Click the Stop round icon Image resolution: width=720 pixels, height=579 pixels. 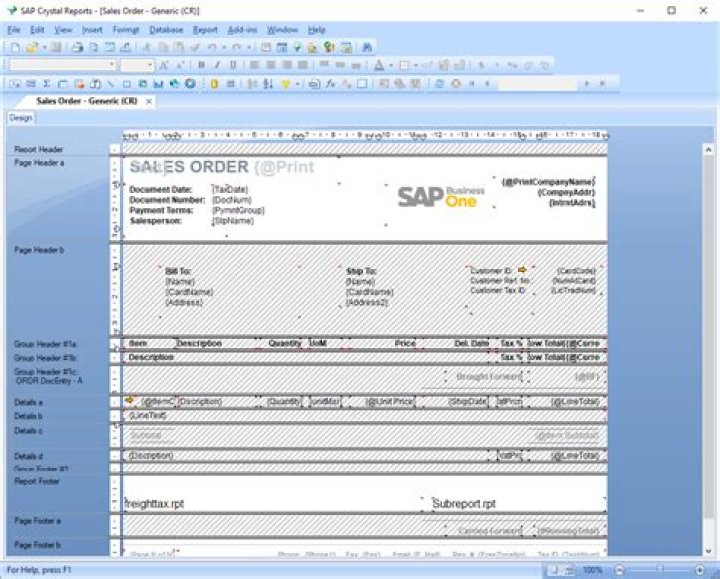point(456,84)
